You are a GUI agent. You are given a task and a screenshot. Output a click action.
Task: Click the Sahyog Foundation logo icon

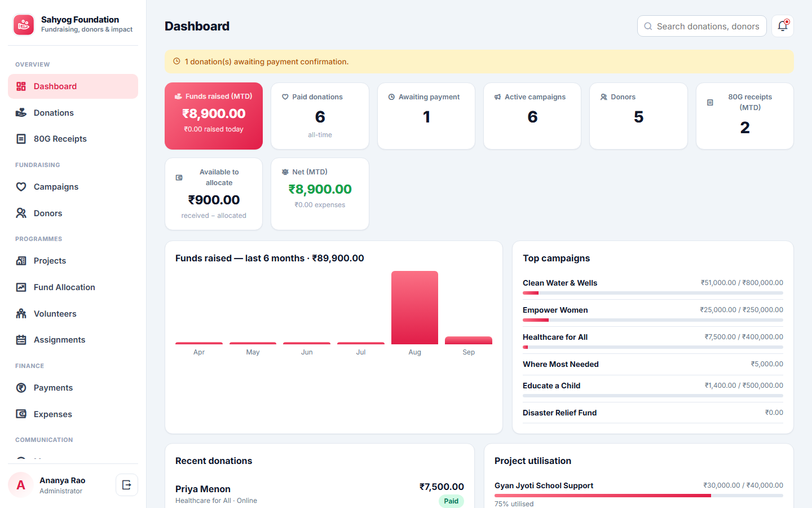(24, 25)
